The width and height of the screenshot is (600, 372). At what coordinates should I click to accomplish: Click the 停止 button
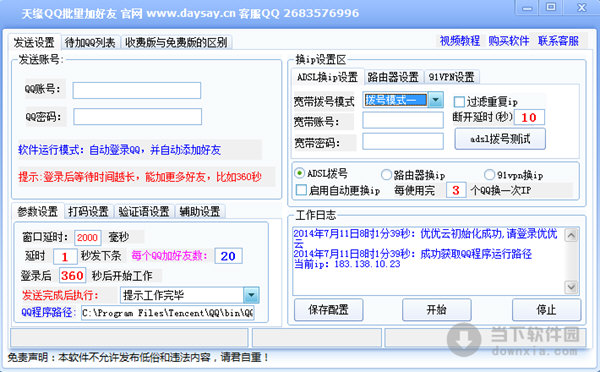click(x=546, y=310)
